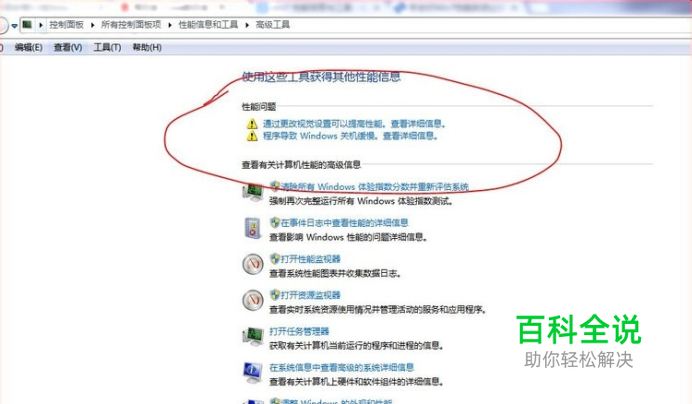Click shield icon before 打开资源监视器
The width and height of the screenshot is (692, 404).
275,295
